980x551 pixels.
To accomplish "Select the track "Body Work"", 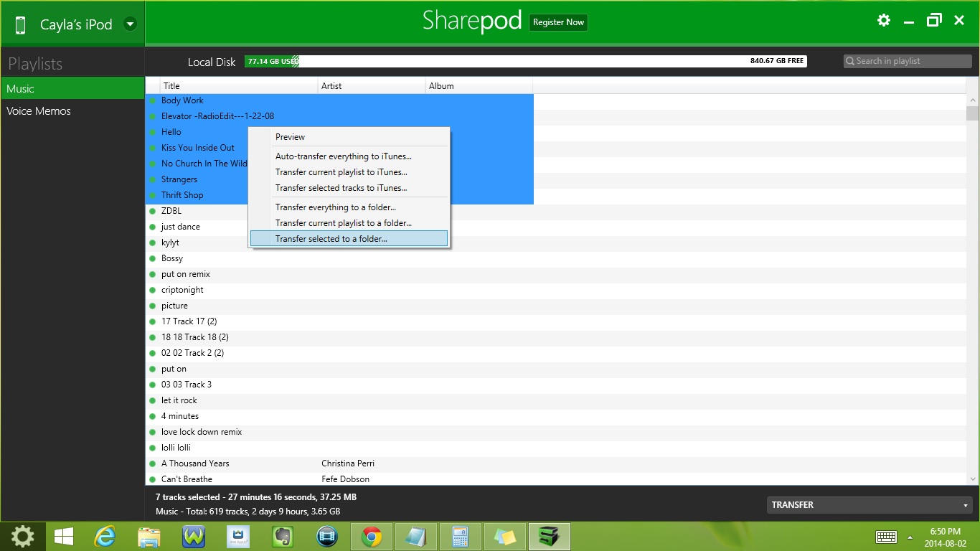I will (x=182, y=100).
